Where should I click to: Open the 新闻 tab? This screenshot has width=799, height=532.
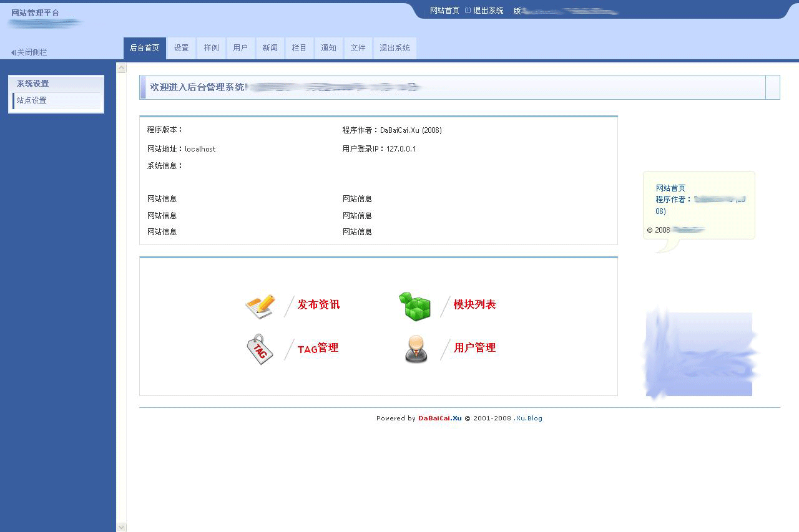pos(270,47)
